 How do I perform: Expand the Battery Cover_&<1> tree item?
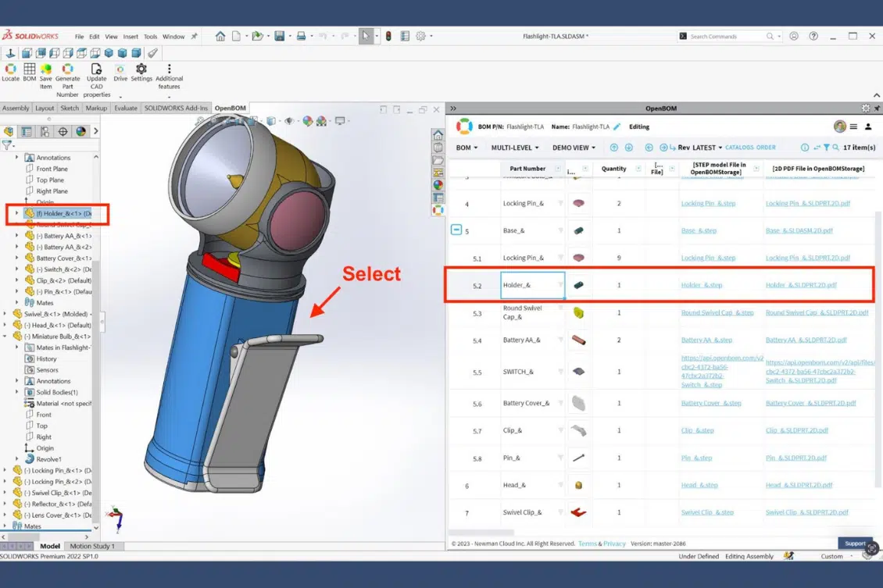(x=17, y=258)
